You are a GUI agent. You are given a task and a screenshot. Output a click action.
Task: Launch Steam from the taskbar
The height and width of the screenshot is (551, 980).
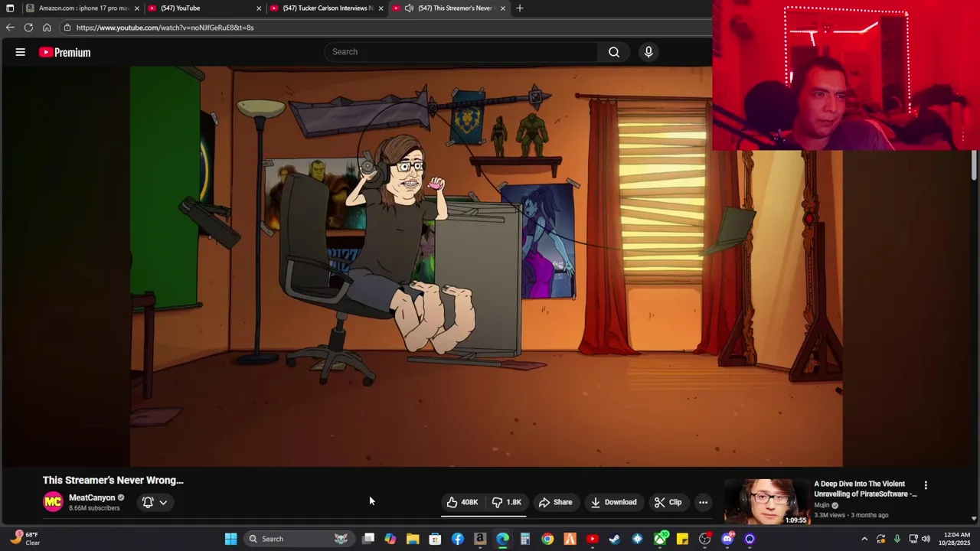point(615,539)
